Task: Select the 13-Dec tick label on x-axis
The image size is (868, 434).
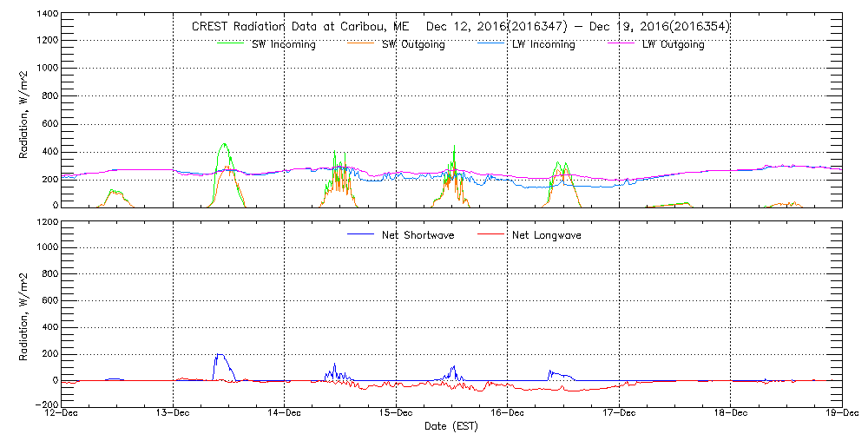Action: tap(174, 414)
